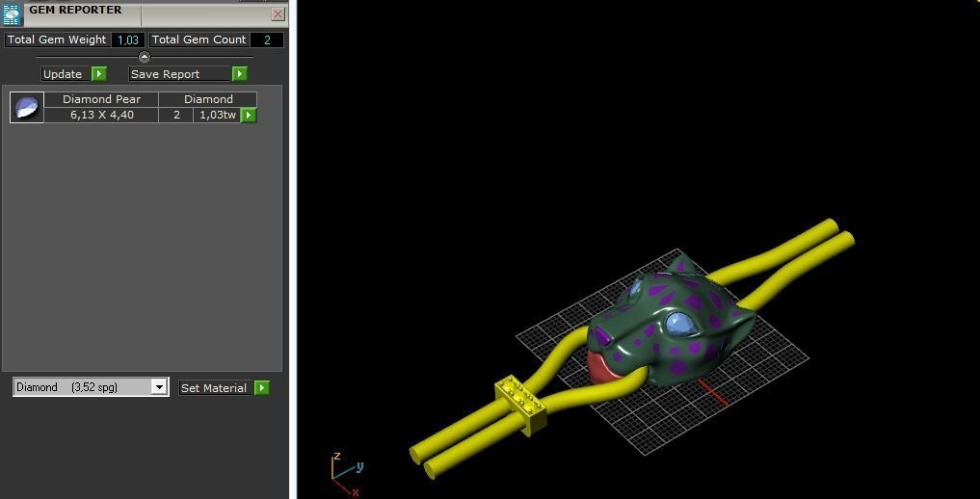
Task: Click green arrow next to 1,03tw
Action: [x=249, y=115]
